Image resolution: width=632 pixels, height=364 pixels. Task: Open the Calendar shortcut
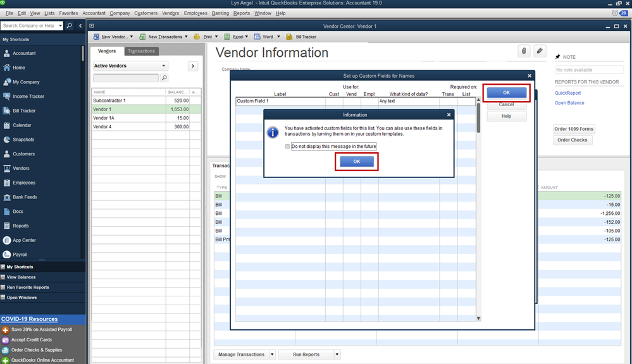[22, 125]
